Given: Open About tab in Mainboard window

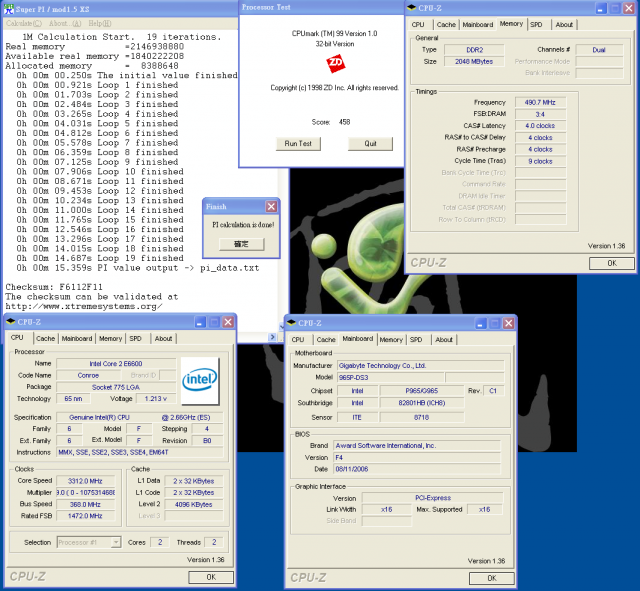Looking at the screenshot, I should (x=444, y=340).
